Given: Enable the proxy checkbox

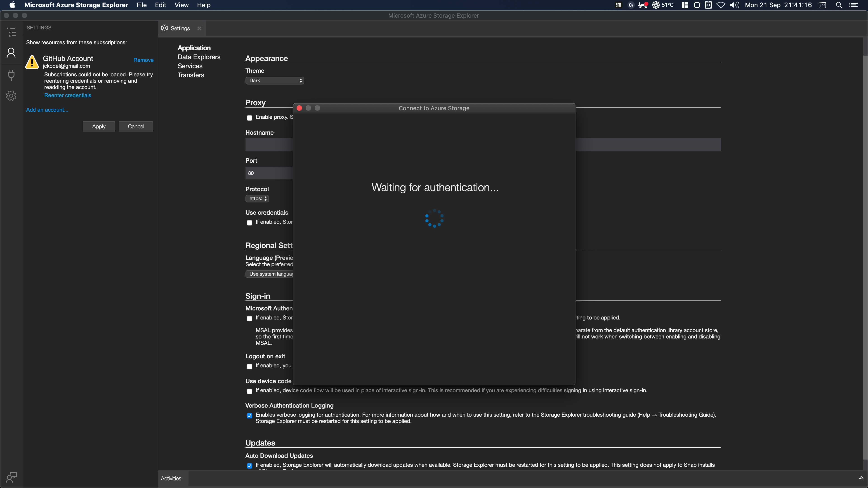Looking at the screenshot, I should 249,118.
